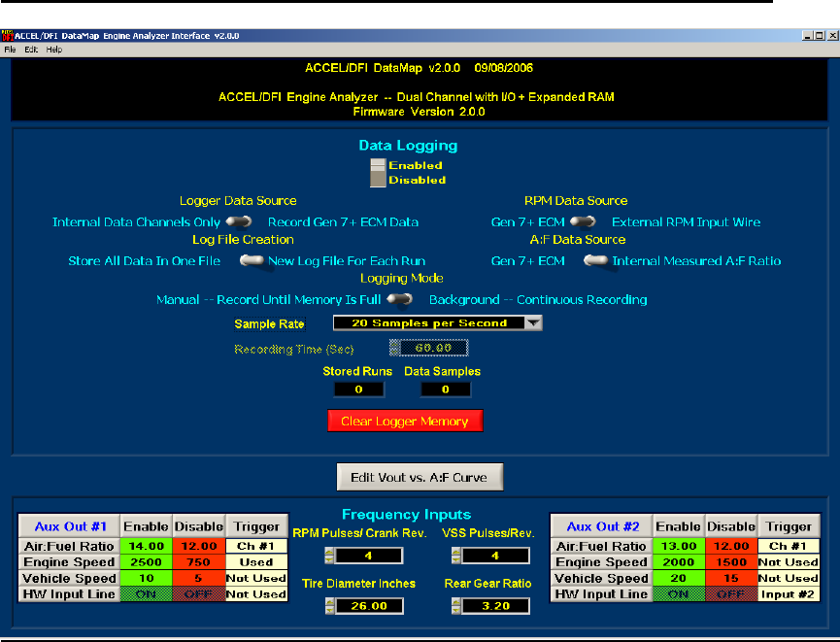Select New Log File For Each Run label
Image resolution: width=840 pixels, height=642 pixels.
click(347, 261)
